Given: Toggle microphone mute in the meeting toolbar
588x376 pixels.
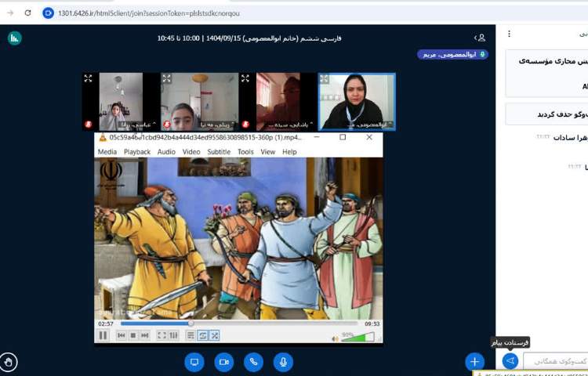Looking at the screenshot, I should [x=283, y=361].
